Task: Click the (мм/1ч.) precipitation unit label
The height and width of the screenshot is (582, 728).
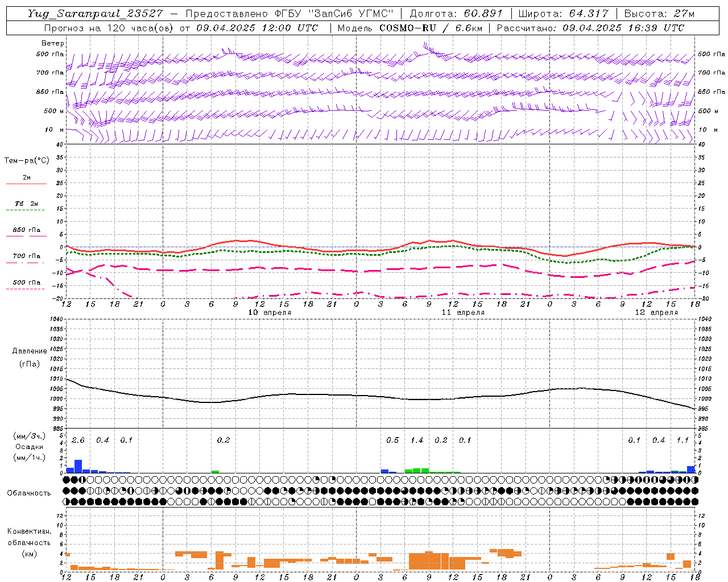Action: click(x=30, y=458)
